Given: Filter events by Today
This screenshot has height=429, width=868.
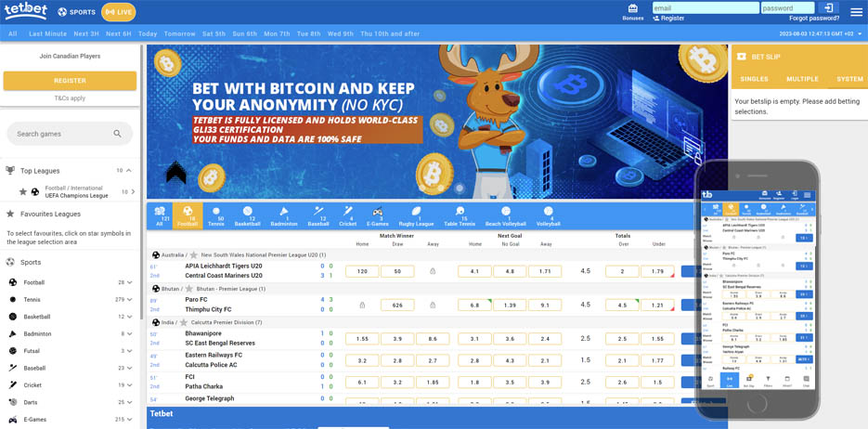Looking at the screenshot, I should click(x=148, y=33).
